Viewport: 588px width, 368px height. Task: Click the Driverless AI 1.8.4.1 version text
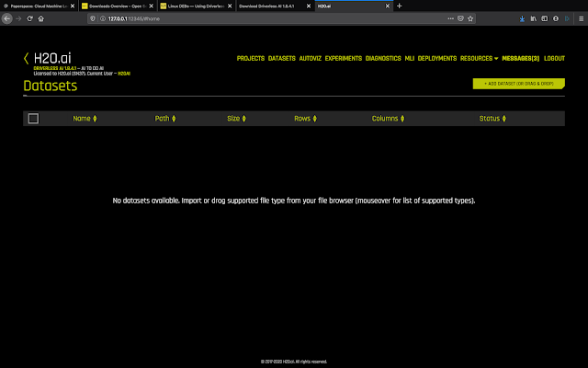[x=55, y=68]
